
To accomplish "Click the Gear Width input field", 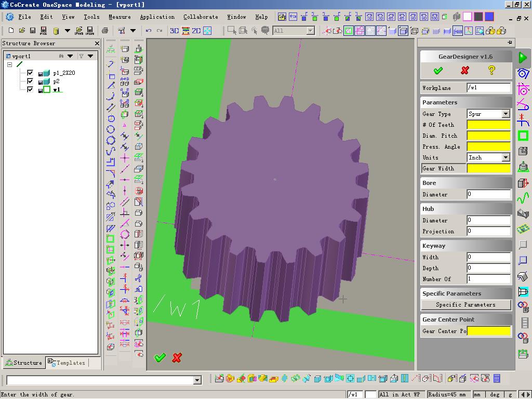I will pos(488,168).
